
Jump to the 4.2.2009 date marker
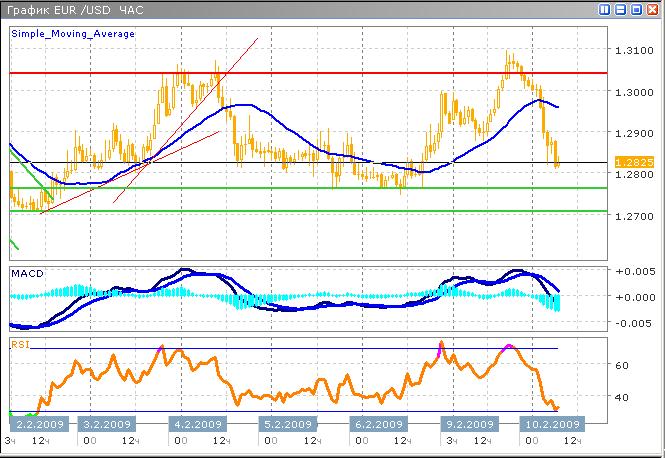point(195,424)
